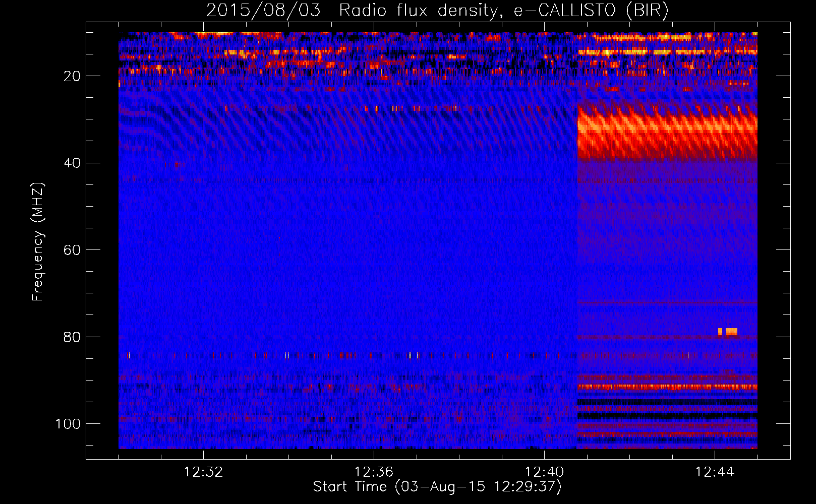The height and width of the screenshot is (504, 816).
Task: Click the 12:44 time tick label
Action: tap(715, 472)
